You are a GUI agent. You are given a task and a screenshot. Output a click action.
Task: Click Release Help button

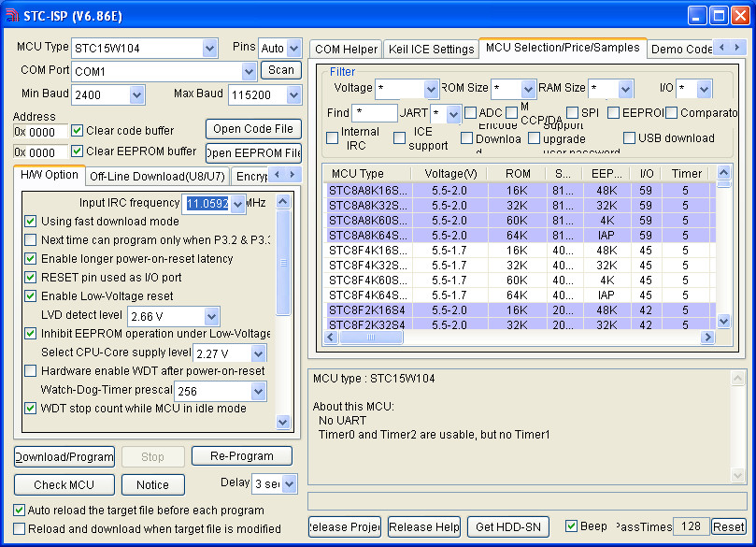click(424, 526)
